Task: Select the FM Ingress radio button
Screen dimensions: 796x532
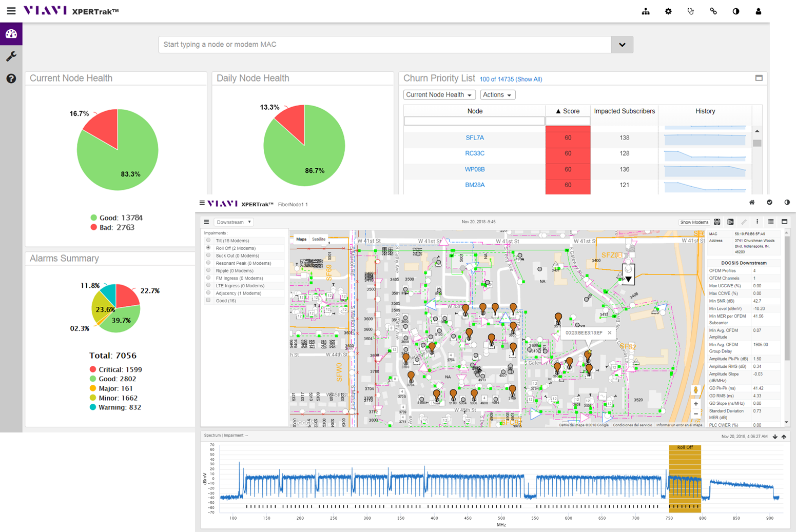Action: click(x=208, y=278)
